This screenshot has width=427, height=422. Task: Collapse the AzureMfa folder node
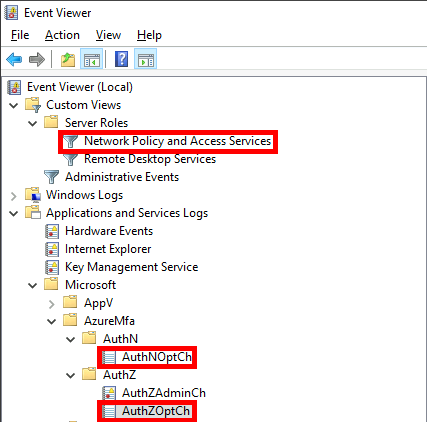click(x=52, y=322)
